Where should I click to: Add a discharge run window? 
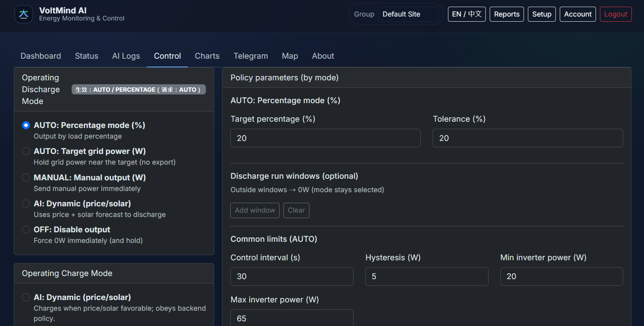255,210
